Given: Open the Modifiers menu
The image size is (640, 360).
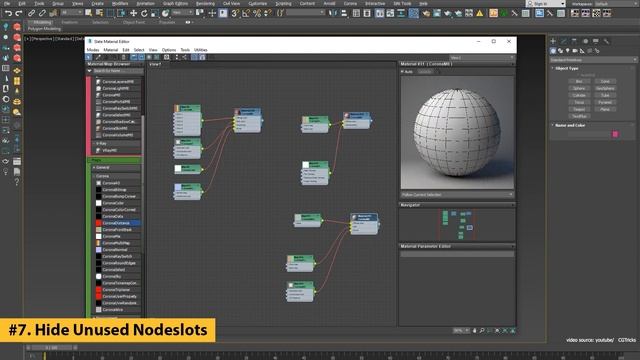Looking at the screenshot, I should pos(120,4).
